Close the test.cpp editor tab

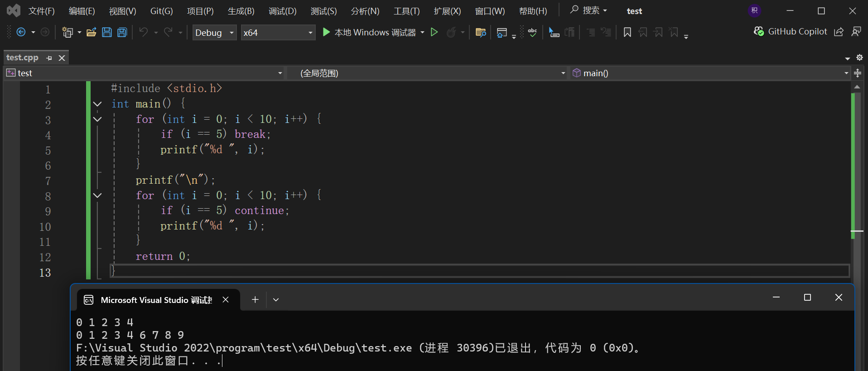(x=62, y=58)
